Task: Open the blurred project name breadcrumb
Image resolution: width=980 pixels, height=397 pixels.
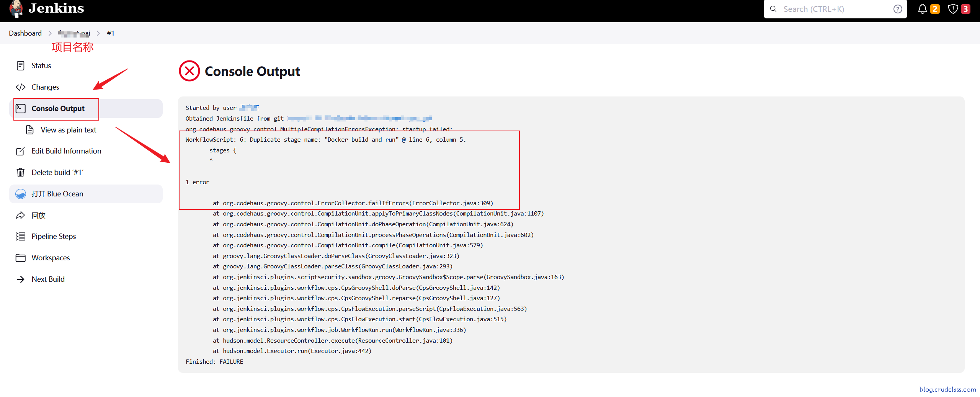Action: (x=74, y=33)
